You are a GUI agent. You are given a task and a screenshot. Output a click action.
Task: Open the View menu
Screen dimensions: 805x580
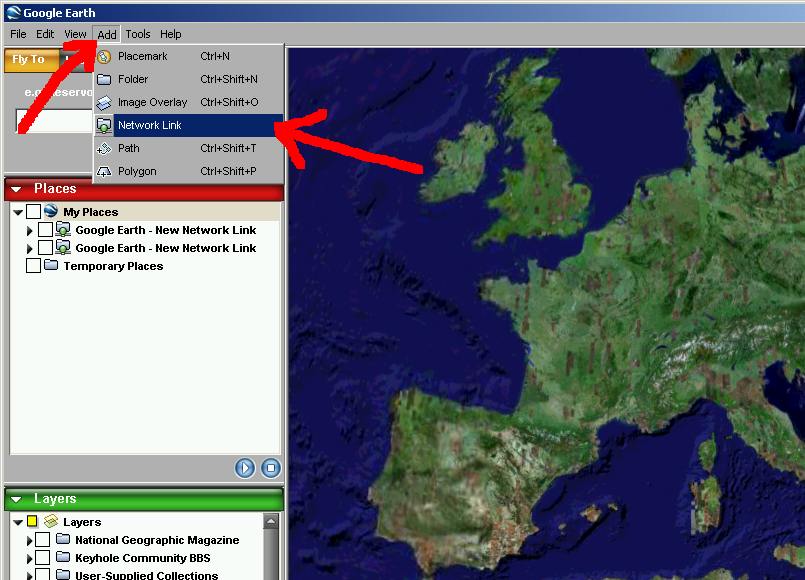click(75, 34)
